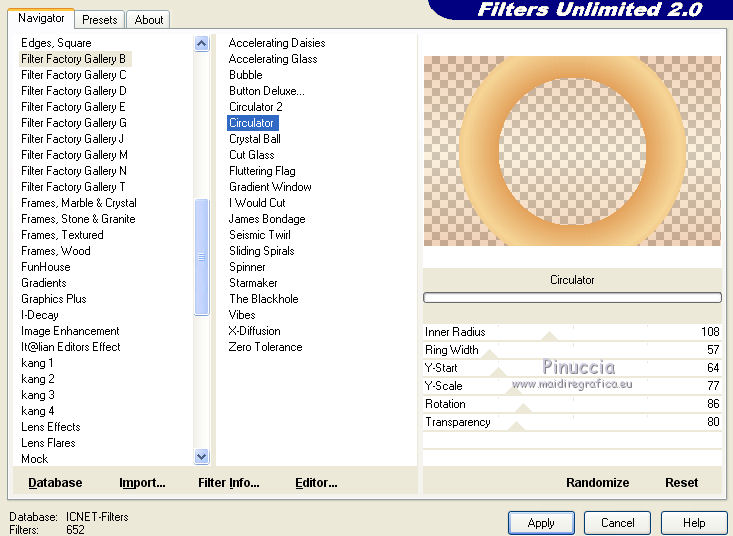Select Filter Factory Gallery M

[x=74, y=155]
